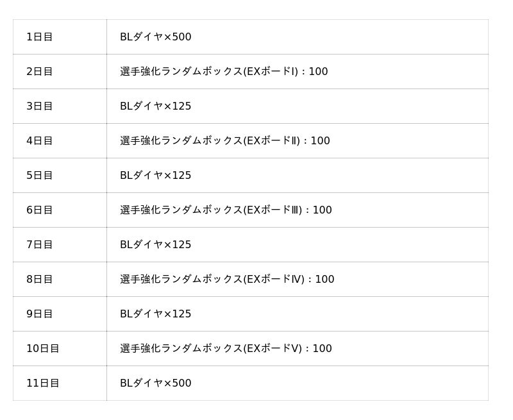Click the 8日目 day cell
513x420 pixels.
tap(40, 280)
